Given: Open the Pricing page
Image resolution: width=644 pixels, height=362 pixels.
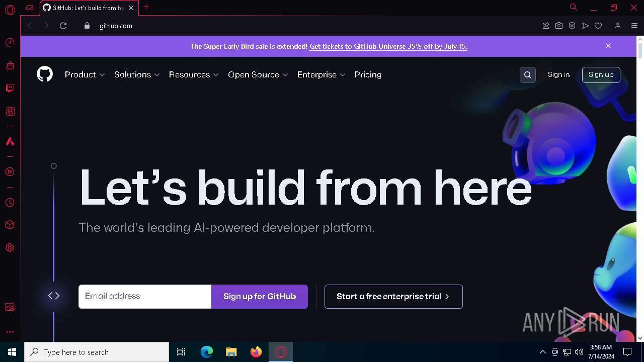Looking at the screenshot, I should (368, 74).
